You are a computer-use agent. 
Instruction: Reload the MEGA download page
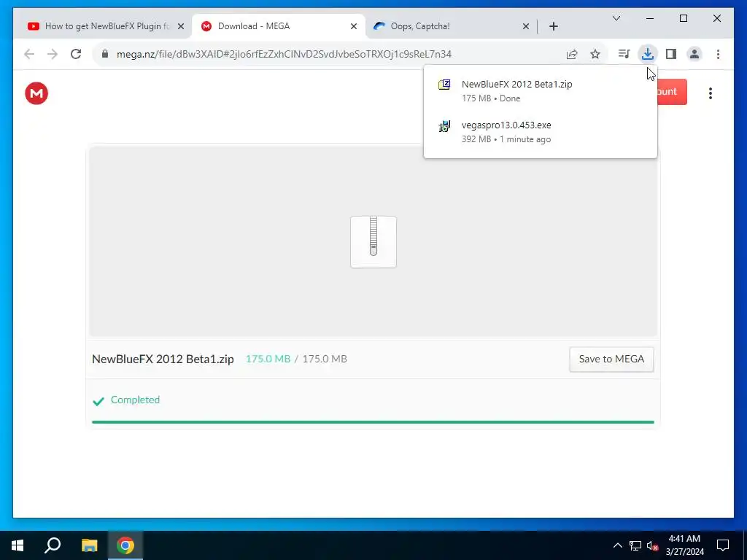pos(76,54)
